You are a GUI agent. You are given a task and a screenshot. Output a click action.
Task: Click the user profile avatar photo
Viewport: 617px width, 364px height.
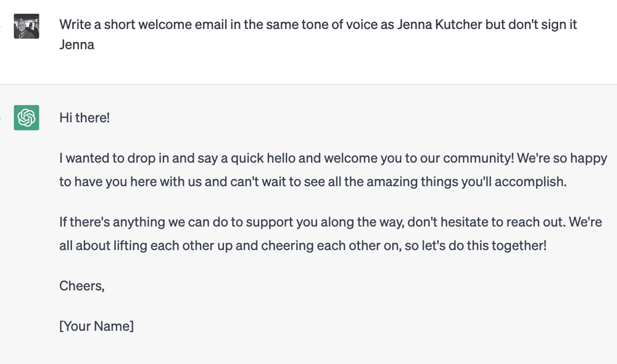click(x=27, y=27)
